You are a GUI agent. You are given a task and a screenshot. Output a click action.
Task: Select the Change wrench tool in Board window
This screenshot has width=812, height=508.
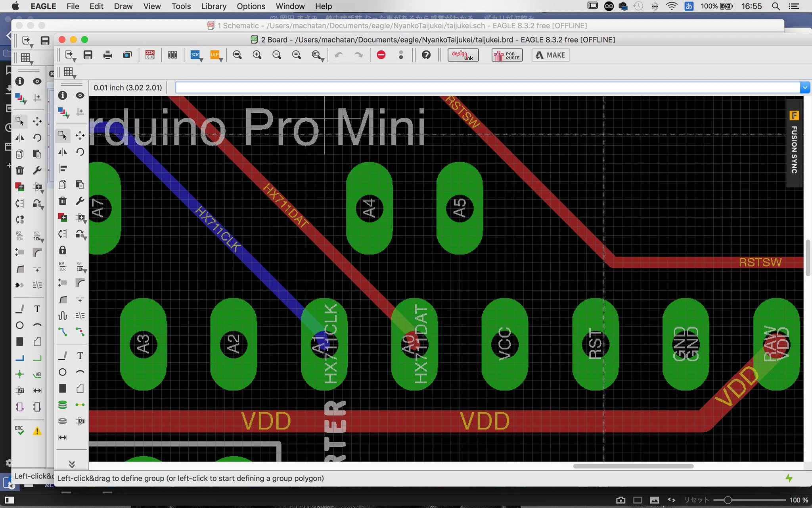[80, 201]
